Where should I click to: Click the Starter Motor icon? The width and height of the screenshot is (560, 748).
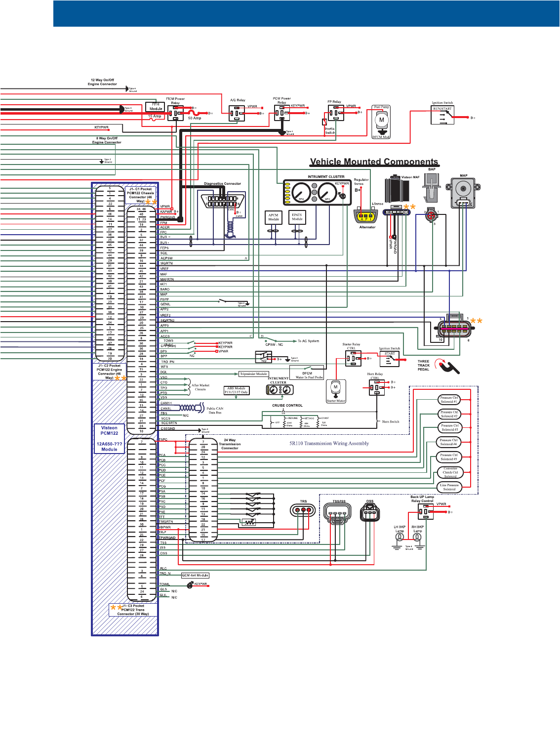336,387
